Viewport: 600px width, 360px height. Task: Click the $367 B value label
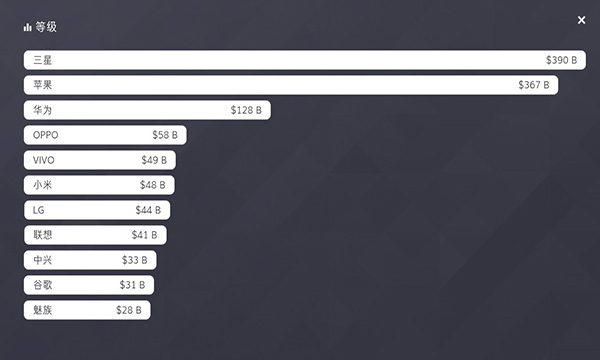pos(534,85)
